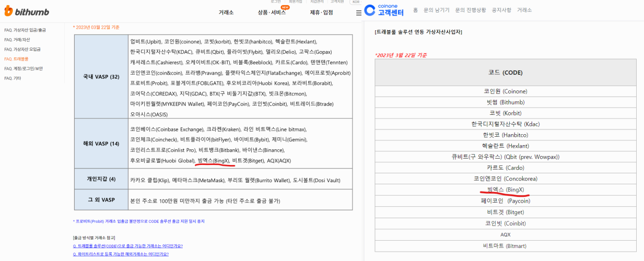Go to 홈 in Coinone support

[415, 10]
